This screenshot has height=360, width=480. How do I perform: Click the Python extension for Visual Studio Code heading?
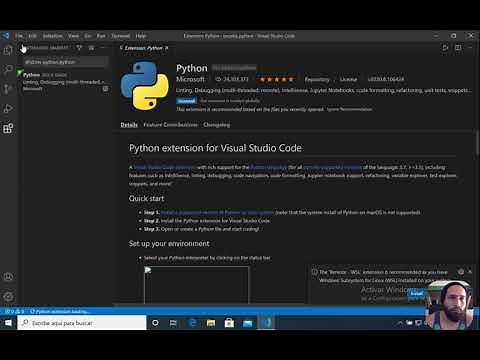(x=215, y=148)
